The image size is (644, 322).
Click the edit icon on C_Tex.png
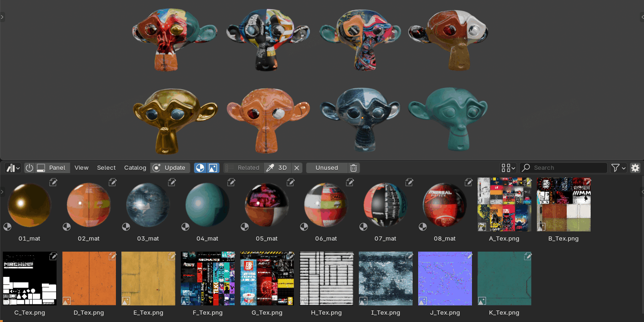[x=53, y=256]
